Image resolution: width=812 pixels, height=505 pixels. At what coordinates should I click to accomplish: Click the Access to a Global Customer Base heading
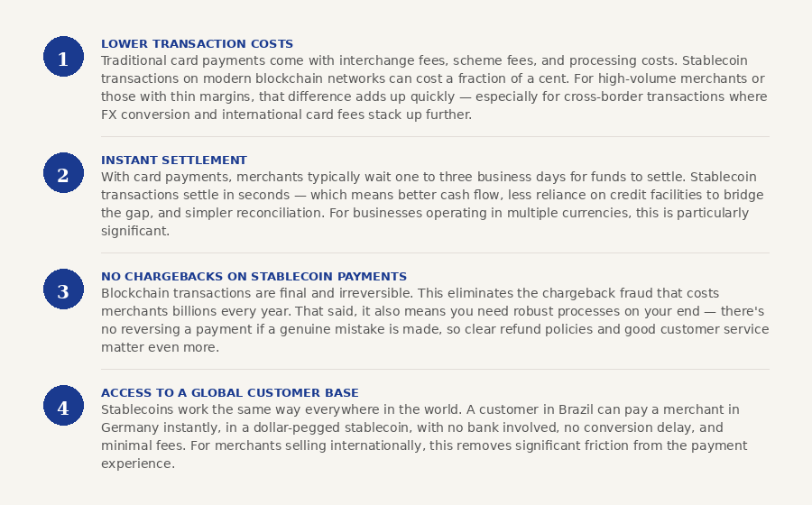pos(229,392)
